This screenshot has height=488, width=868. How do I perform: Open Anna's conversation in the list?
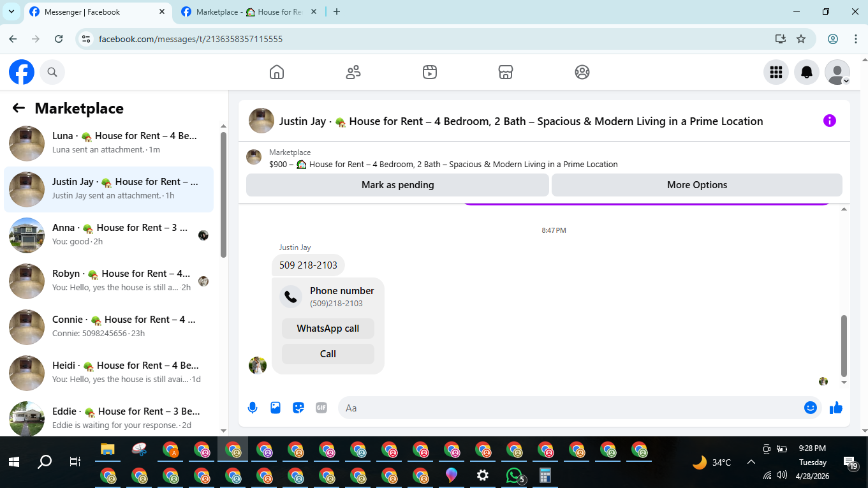tap(109, 235)
